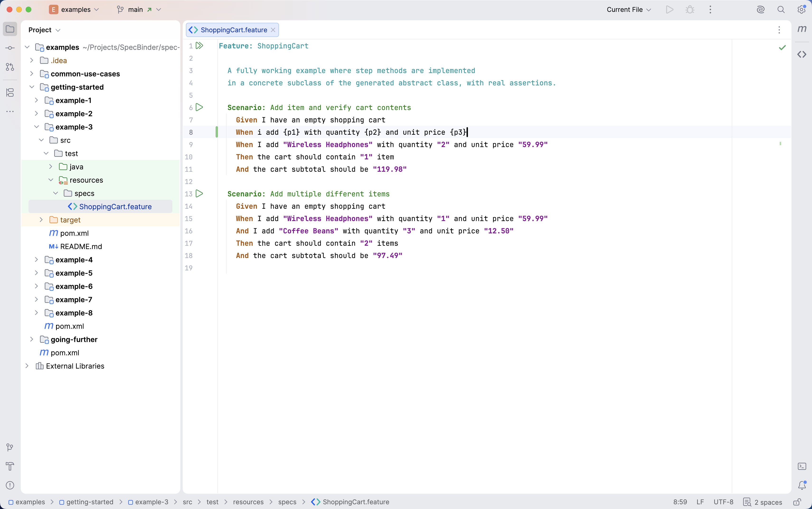812x509 pixels.
Task: Click the 2 spaces indent setting
Action: 762,502
